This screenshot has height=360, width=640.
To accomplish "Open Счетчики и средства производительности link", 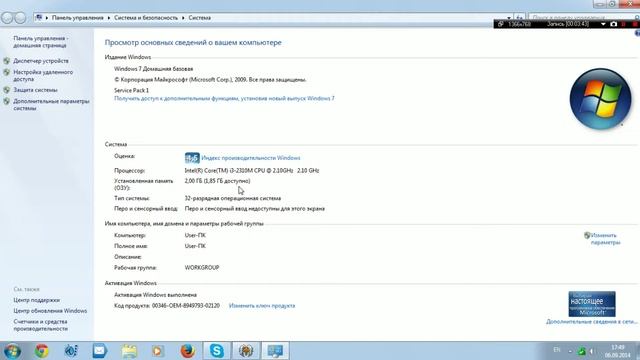I will point(40,325).
